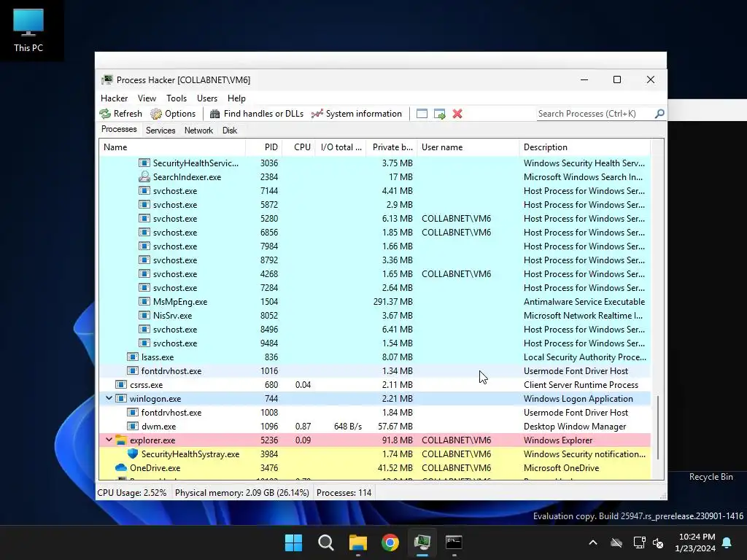Click Find handles or DLLs
The width and height of the screenshot is (747, 560).
point(256,114)
